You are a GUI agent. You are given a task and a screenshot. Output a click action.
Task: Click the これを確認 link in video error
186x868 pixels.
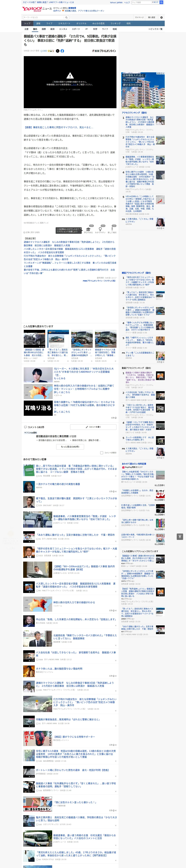pos(74,85)
